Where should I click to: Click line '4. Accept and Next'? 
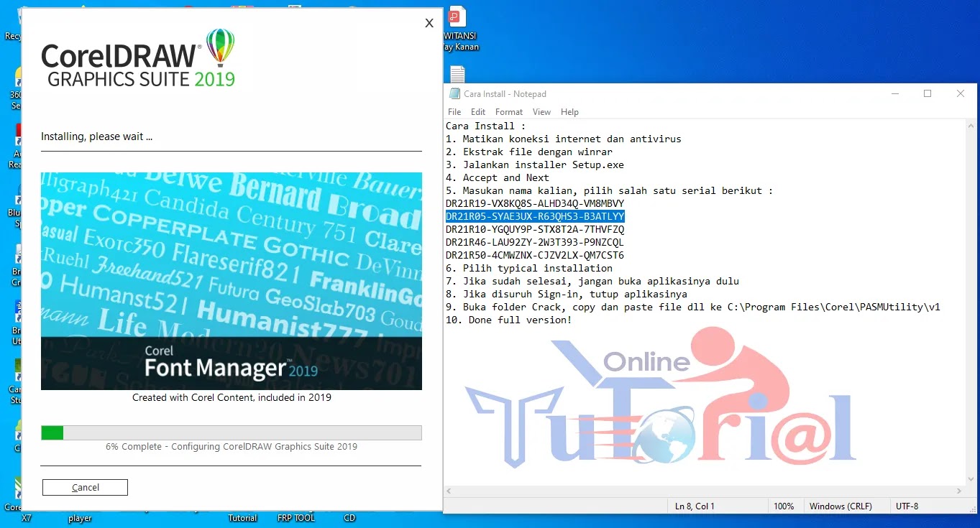point(498,177)
